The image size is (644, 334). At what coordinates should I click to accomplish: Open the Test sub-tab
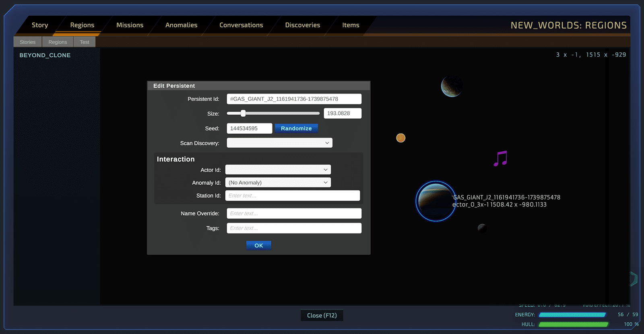click(x=85, y=42)
